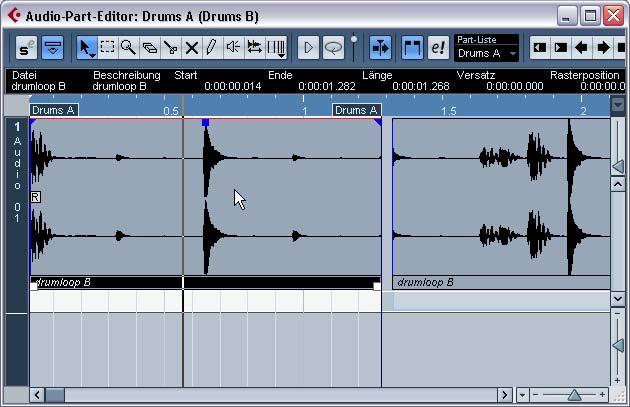630x407 pixels.
Task: Open the ruler format dropdown arrow
Action: pos(618,105)
